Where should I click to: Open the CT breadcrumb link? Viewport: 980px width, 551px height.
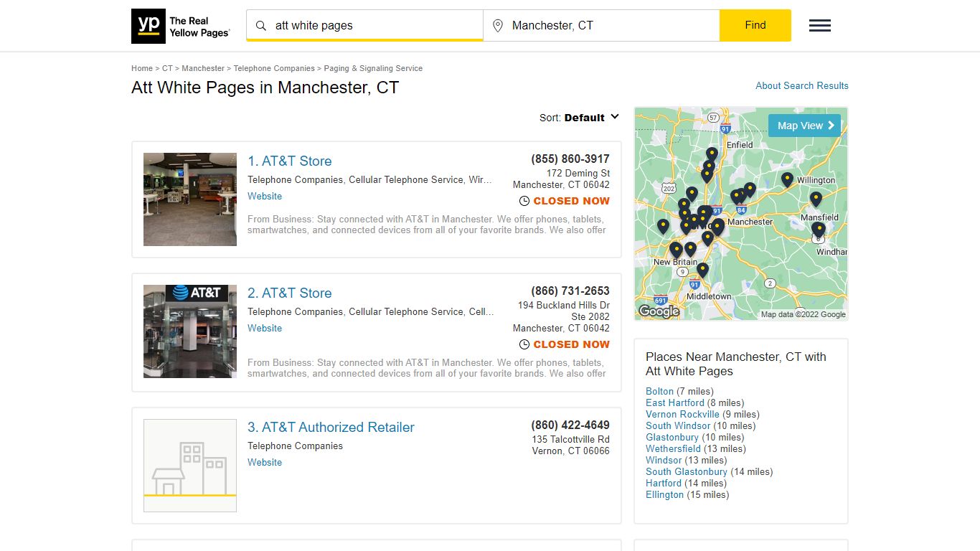167,69
